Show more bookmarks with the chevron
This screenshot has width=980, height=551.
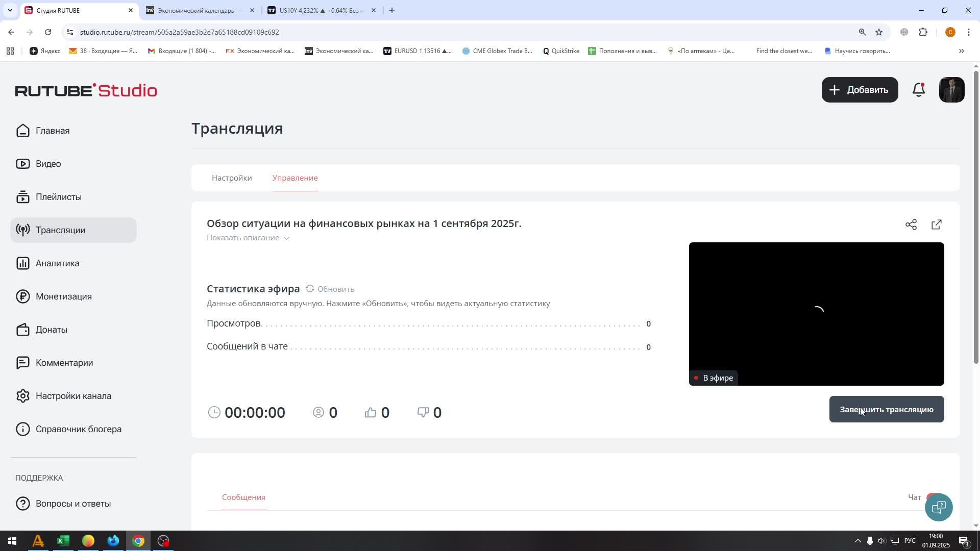(x=961, y=51)
